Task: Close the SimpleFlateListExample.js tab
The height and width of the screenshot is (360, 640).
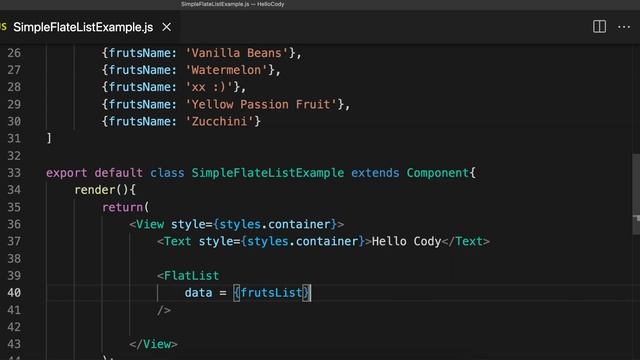Action: click(x=167, y=27)
